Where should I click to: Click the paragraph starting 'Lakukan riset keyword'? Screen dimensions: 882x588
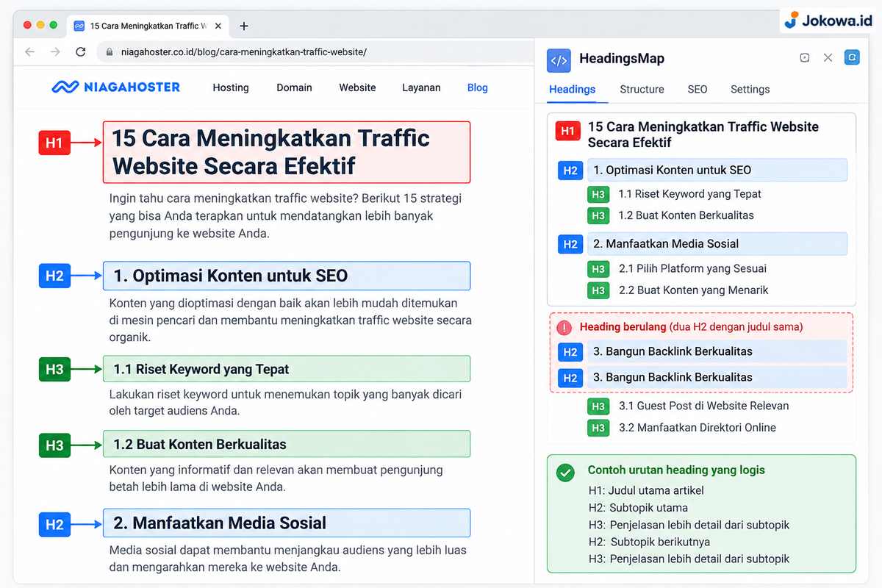pos(285,403)
